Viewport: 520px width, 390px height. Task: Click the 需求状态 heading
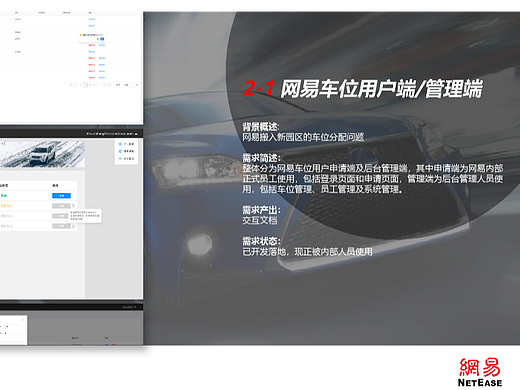tap(261, 241)
